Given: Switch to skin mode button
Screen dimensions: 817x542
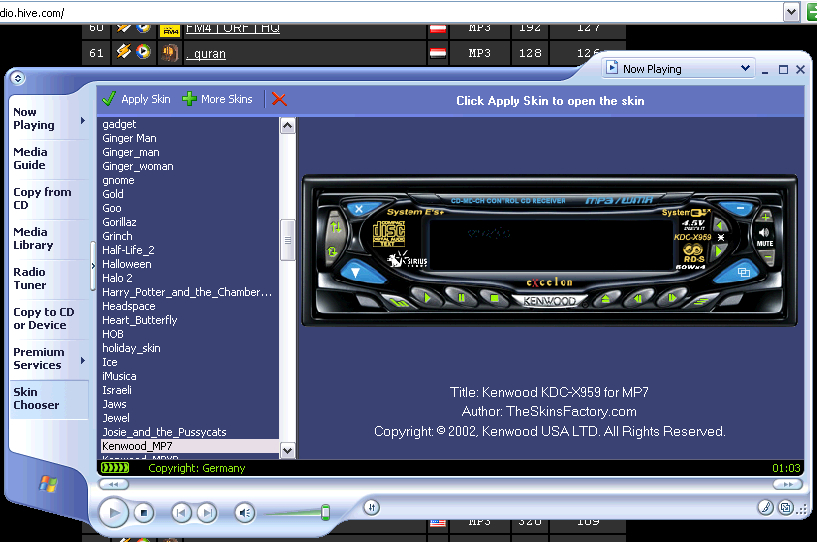Looking at the screenshot, I should point(785,509).
